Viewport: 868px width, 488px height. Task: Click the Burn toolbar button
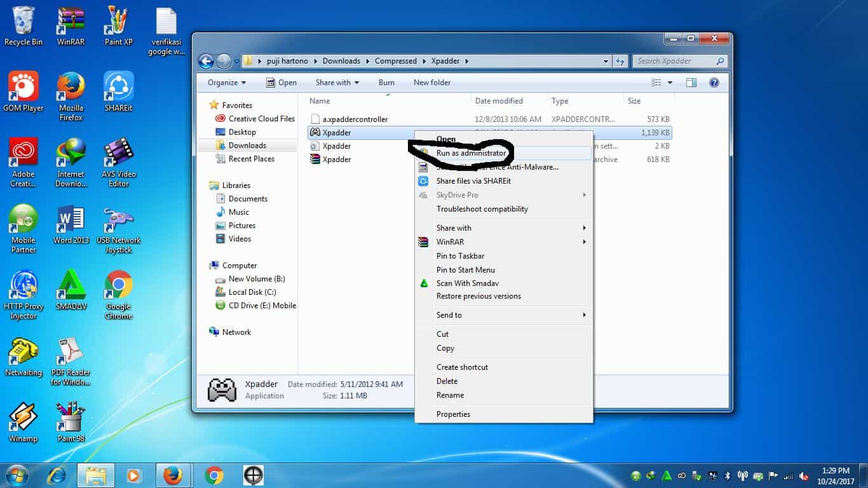click(x=386, y=83)
